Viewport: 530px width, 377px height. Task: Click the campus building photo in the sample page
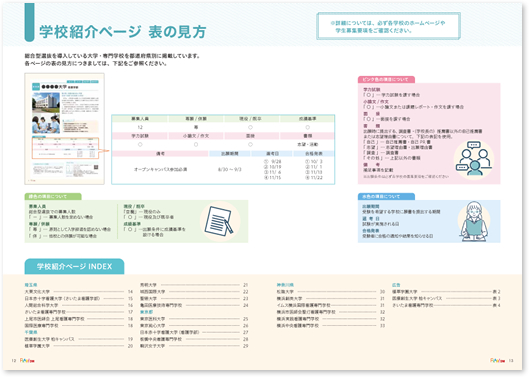coord(46,102)
